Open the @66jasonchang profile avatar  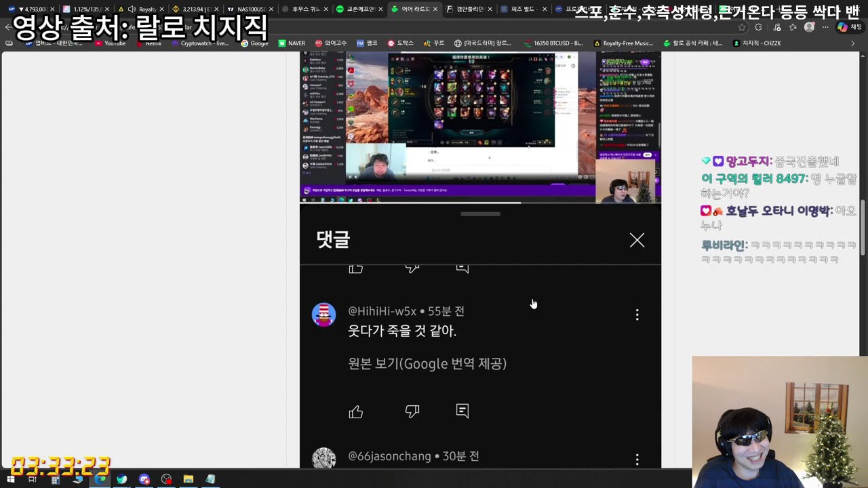[323, 458]
